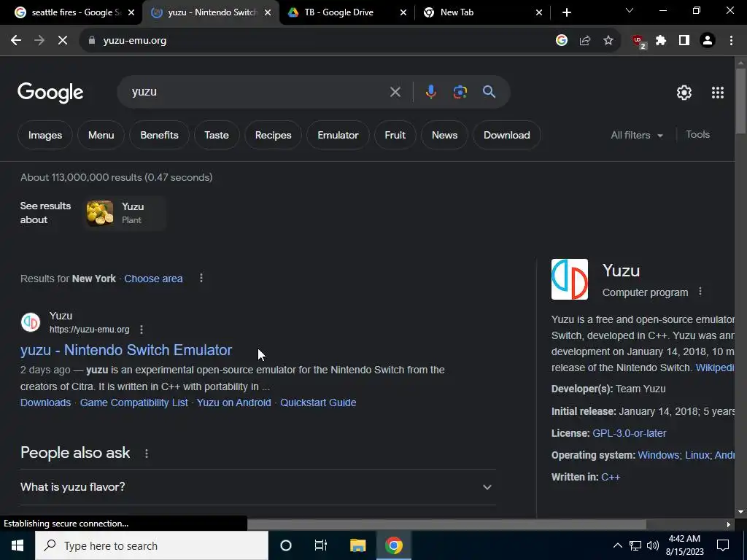Select the Benefits filter chip
The width and height of the screenshot is (747, 560).
[159, 135]
